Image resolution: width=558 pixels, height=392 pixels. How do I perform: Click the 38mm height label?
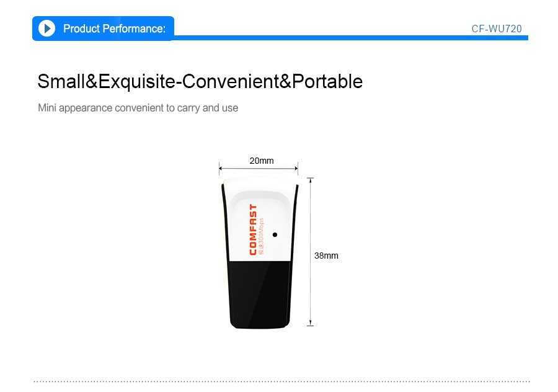click(326, 255)
